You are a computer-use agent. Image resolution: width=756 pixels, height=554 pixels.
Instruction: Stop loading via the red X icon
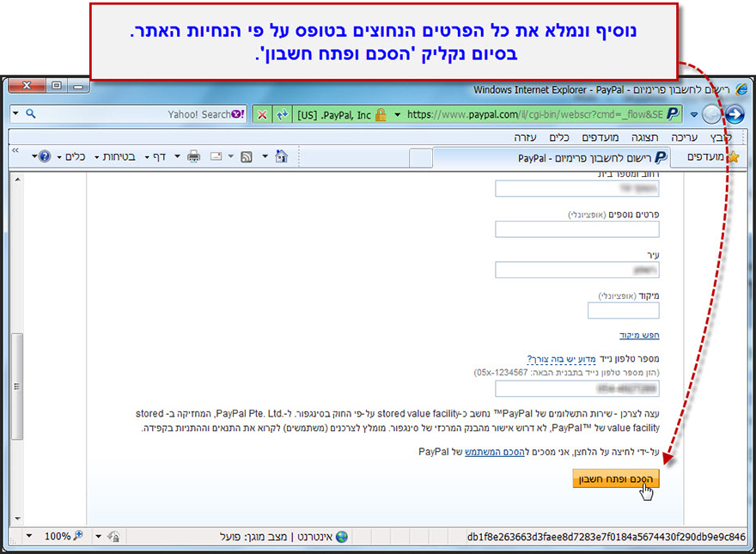point(262,114)
